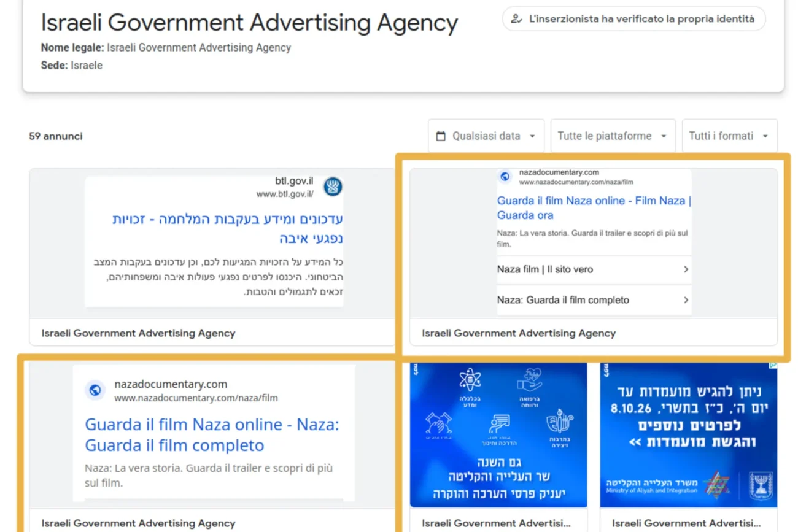Click advertiser name under the btl.gov.il ad

[139, 333]
